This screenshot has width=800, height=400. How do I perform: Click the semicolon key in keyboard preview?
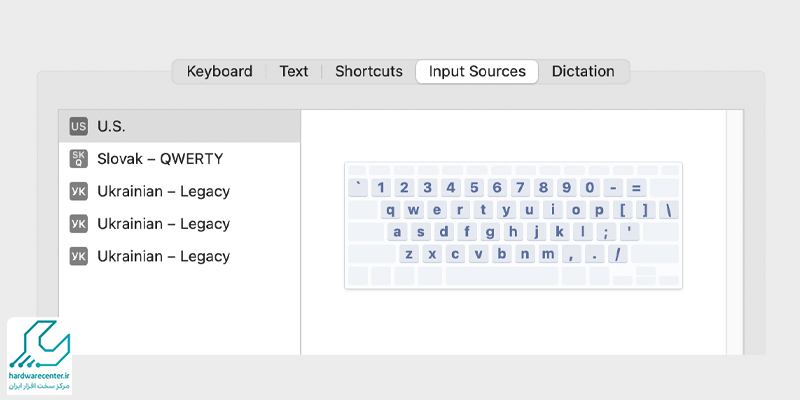click(x=606, y=231)
